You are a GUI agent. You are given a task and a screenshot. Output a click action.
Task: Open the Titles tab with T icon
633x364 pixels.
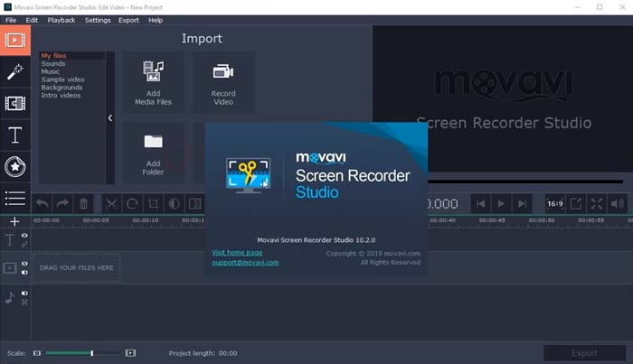15,135
